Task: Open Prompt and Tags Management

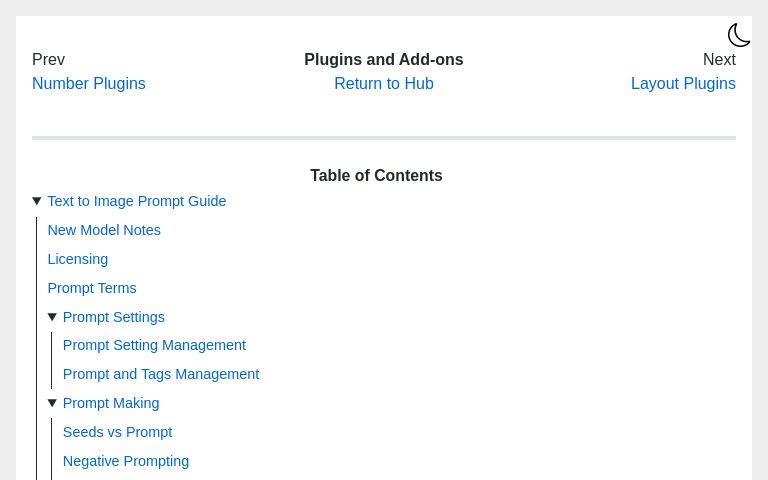Action: (161, 374)
